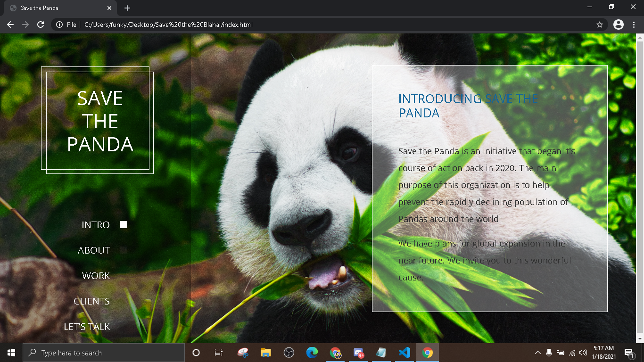Launch Visual Studio Code from taskbar
The image size is (644, 362).
[x=404, y=353]
